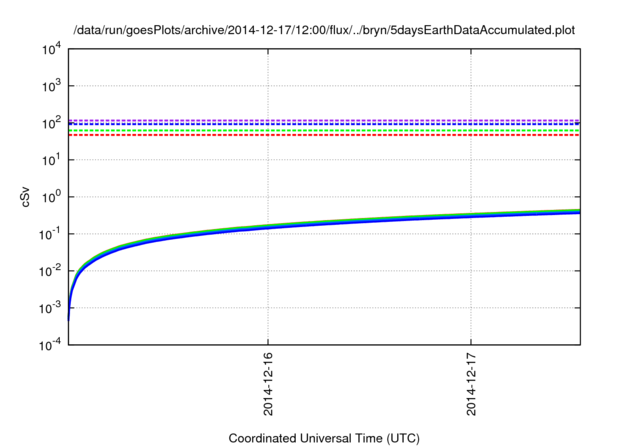Click the cSv y-axis label
Viewport: 640px width, 448px height.
[x=25, y=197]
